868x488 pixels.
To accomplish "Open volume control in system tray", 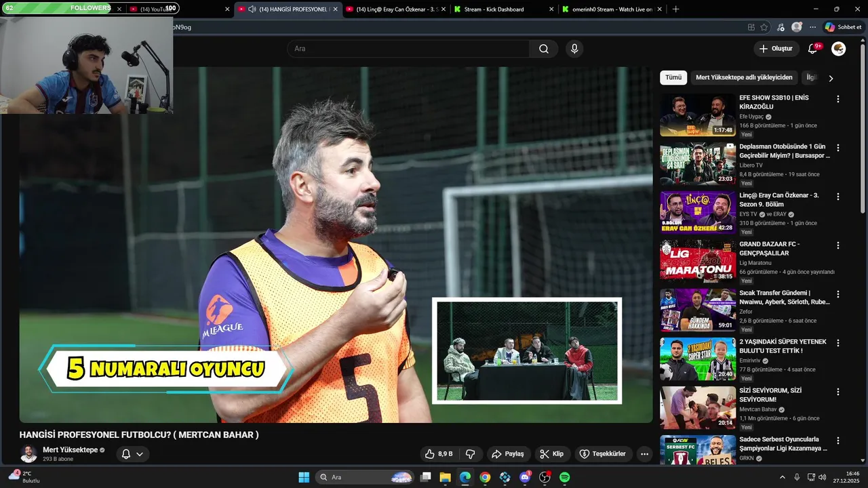I will (823, 477).
